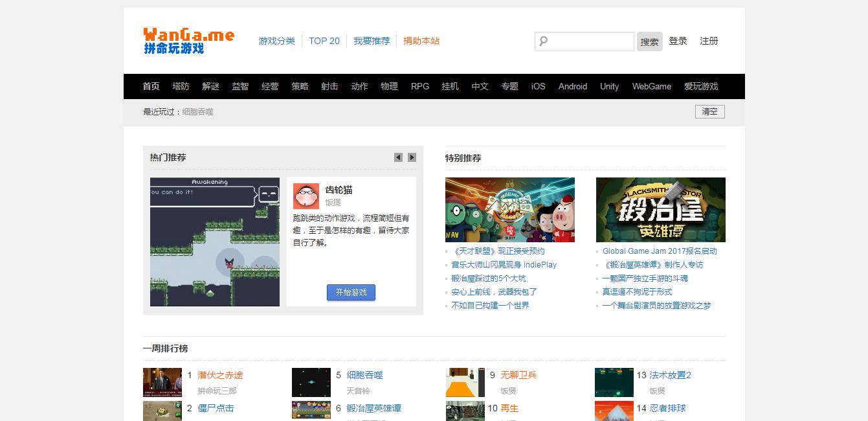Click the 开始游戏 button

(351, 292)
